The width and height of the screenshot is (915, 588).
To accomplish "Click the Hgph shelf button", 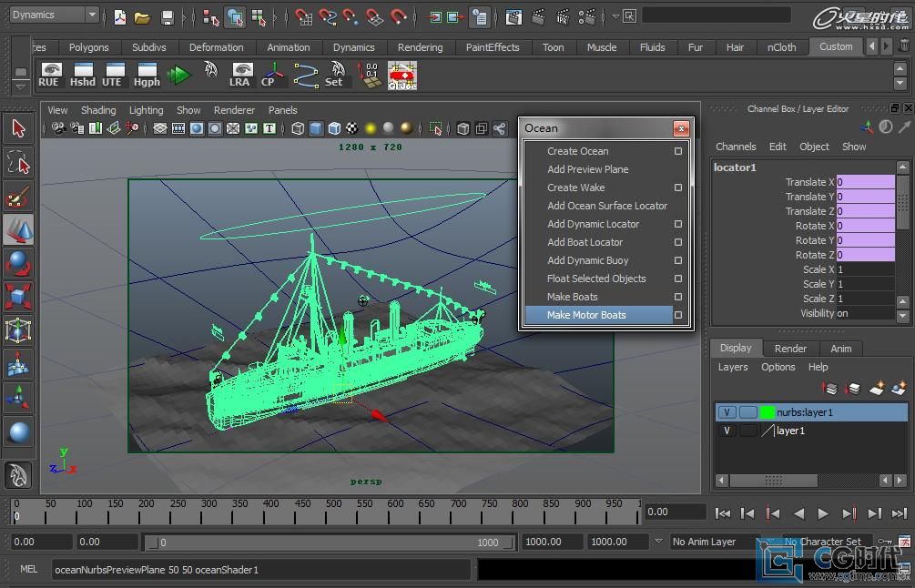I will click(147, 76).
